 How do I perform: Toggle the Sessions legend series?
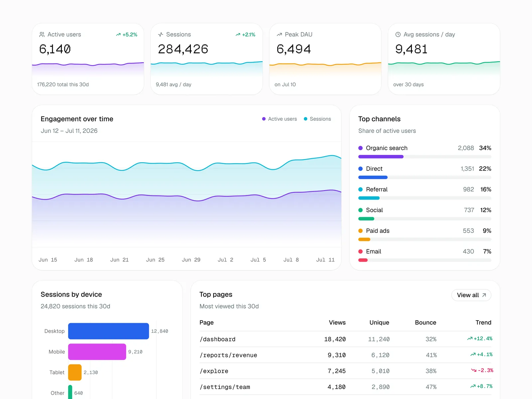(x=317, y=119)
